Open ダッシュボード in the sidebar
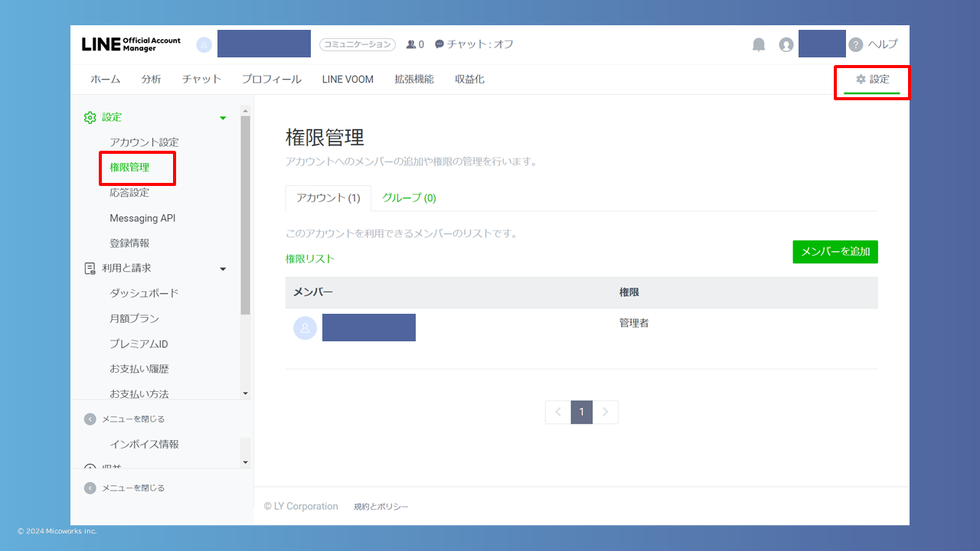The image size is (980, 551). tap(144, 293)
